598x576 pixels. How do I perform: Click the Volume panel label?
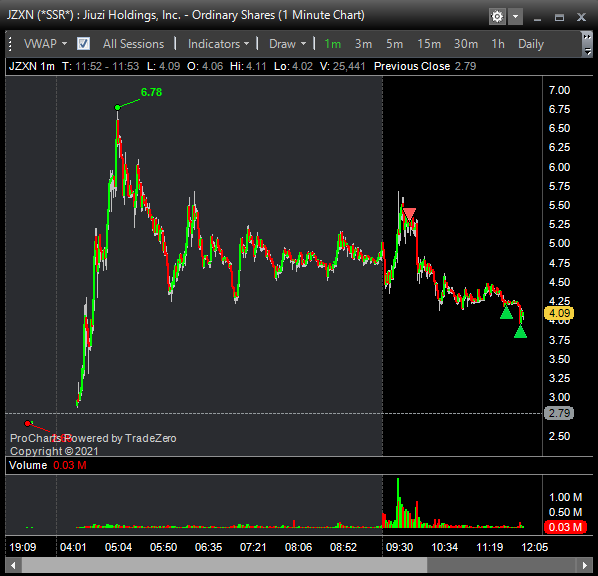(x=28, y=465)
